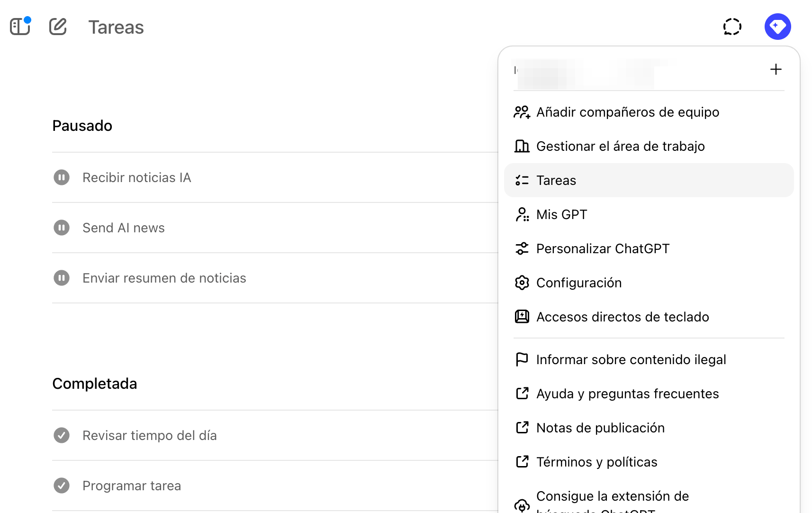Open Gestionar el área de trabajo
The image size is (812, 513).
click(649, 147)
